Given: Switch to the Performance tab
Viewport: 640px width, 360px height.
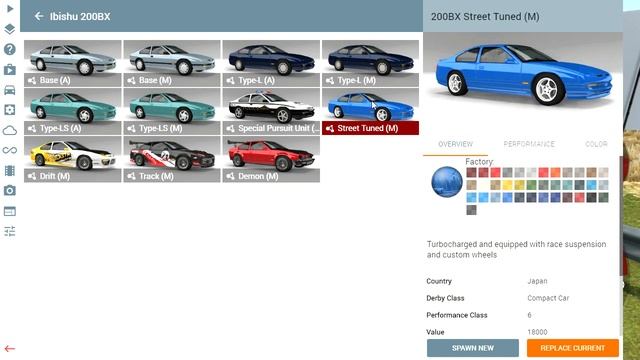Looking at the screenshot, I should [529, 144].
